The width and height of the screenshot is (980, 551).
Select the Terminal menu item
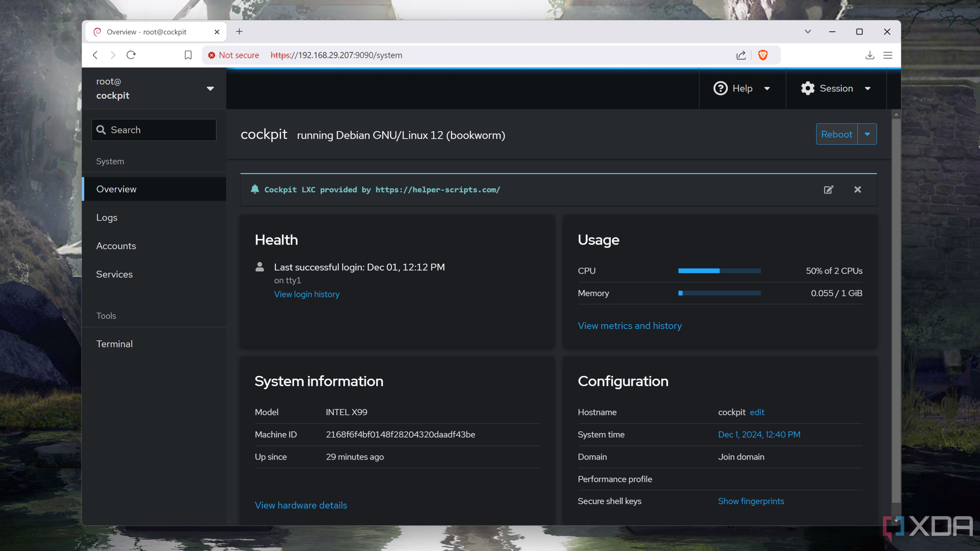pos(114,344)
